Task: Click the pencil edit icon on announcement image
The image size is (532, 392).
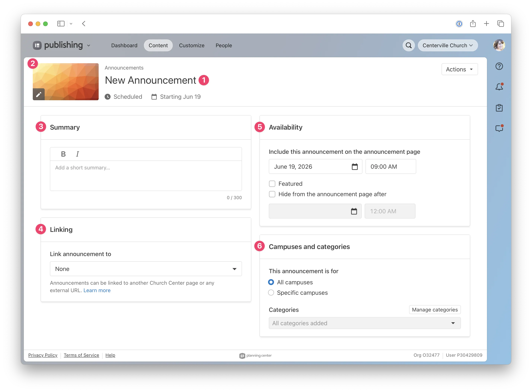Action: [x=39, y=94]
